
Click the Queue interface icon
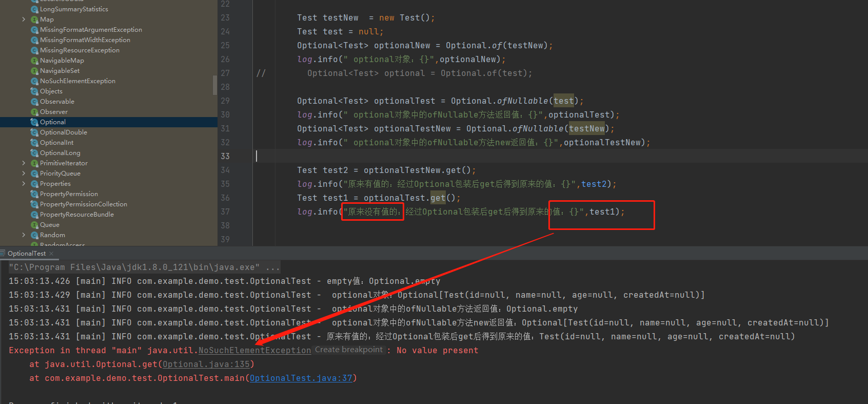pyautogui.click(x=35, y=225)
